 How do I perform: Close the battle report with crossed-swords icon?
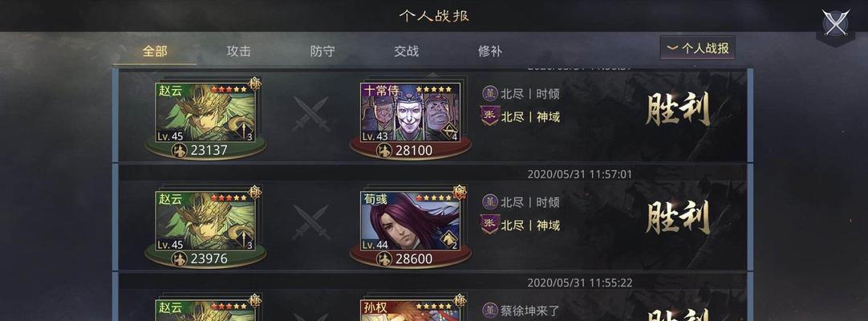[835, 22]
